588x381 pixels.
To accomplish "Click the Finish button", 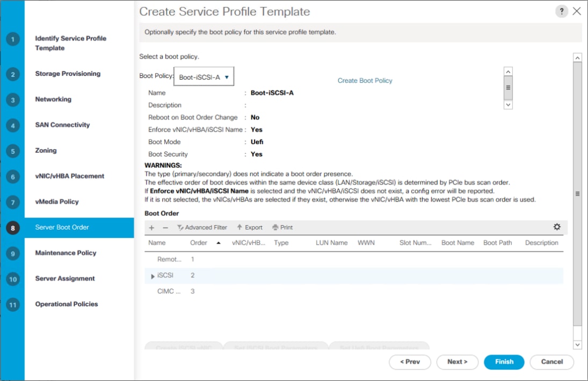I will pos(504,362).
